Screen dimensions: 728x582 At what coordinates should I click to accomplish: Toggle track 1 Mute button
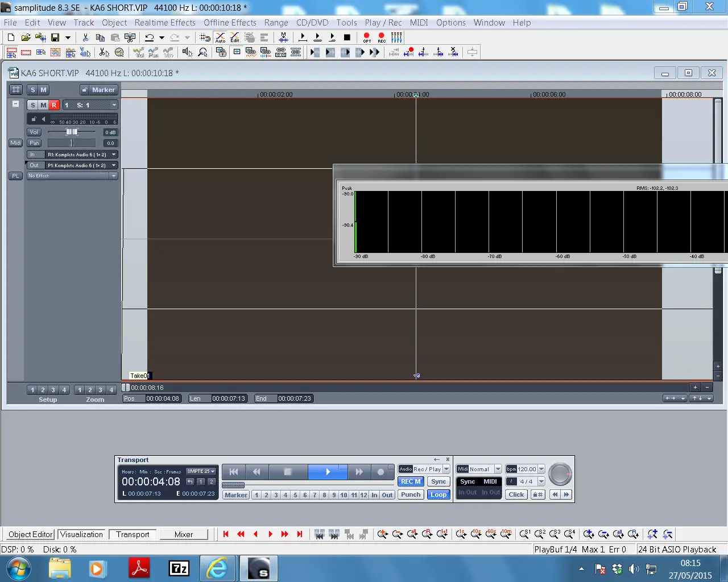tap(43, 105)
